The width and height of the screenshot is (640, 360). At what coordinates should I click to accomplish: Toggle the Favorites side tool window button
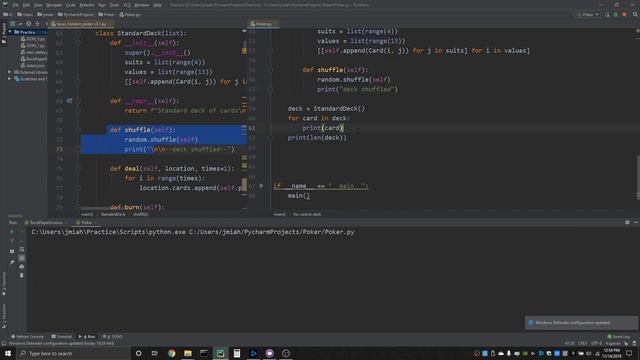coord(4,283)
